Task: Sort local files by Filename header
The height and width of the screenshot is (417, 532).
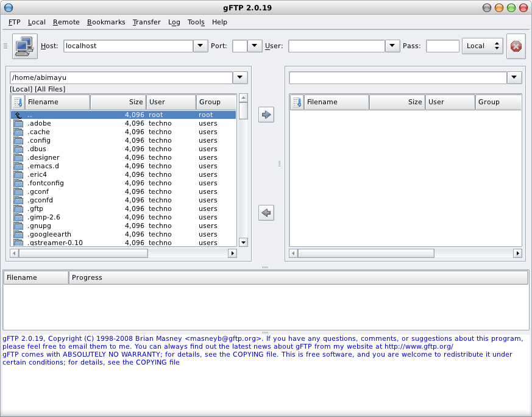Action: coord(58,102)
